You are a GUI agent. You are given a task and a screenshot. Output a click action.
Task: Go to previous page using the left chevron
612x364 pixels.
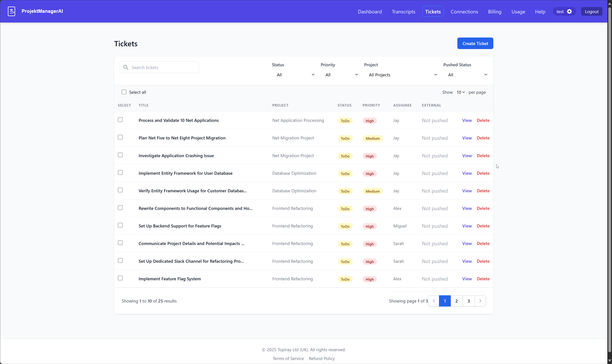434,301
